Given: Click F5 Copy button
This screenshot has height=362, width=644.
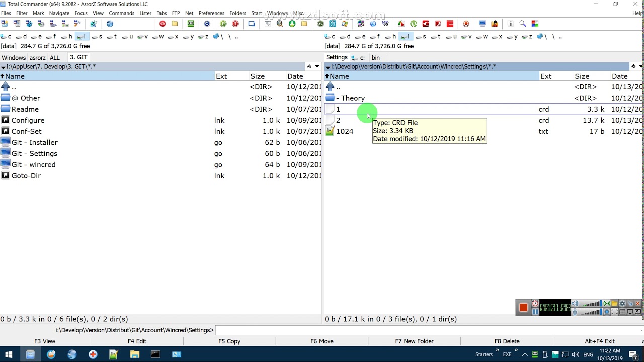Looking at the screenshot, I should point(229,341).
